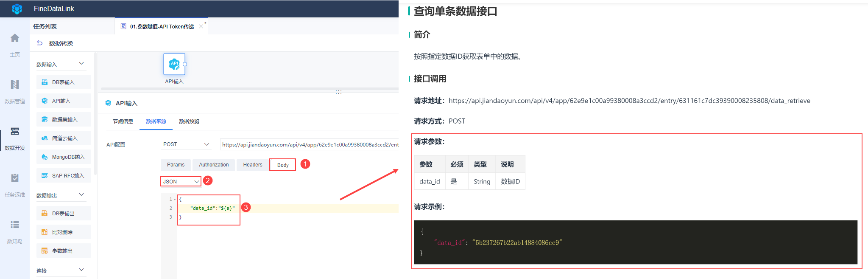Switch to the 01.参数赋值-API Token传递 tab
The height and width of the screenshot is (279, 868).
click(162, 26)
